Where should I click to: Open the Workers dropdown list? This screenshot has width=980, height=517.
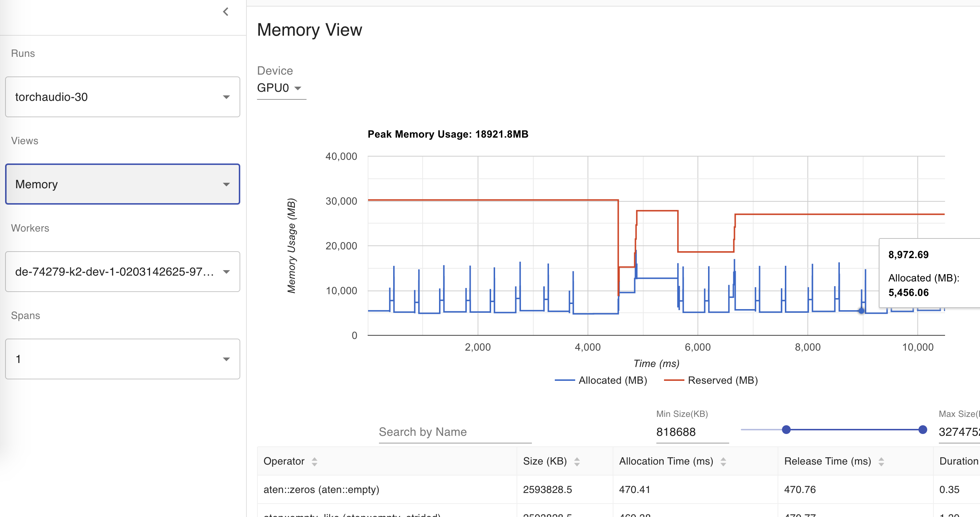tap(122, 272)
